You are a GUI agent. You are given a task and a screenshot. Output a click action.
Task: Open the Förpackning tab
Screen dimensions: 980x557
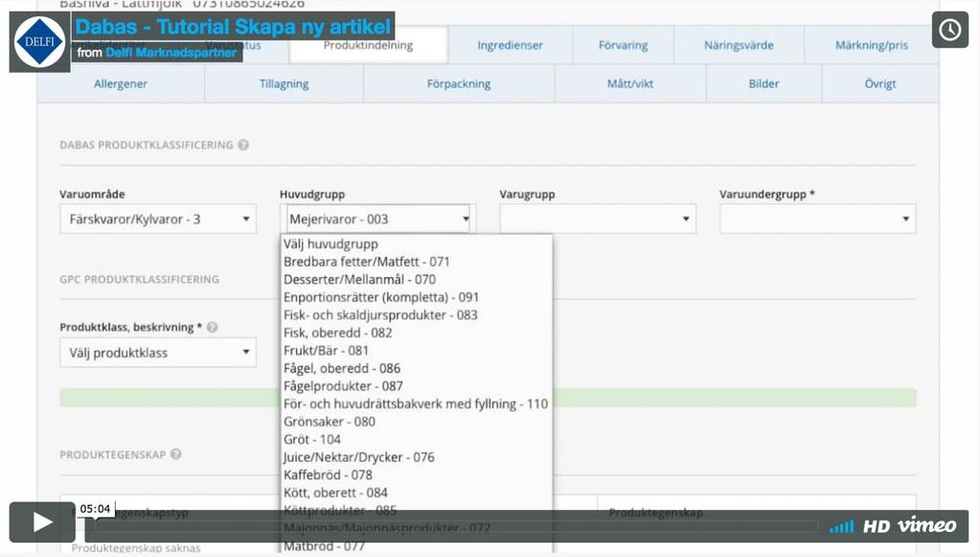click(459, 83)
